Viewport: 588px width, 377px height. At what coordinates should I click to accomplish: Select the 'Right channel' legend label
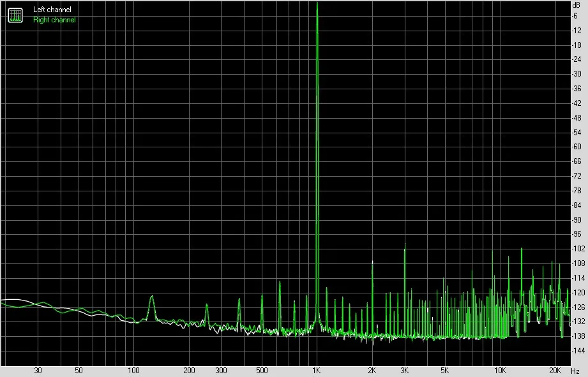pyautogui.click(x=54, y=20)
